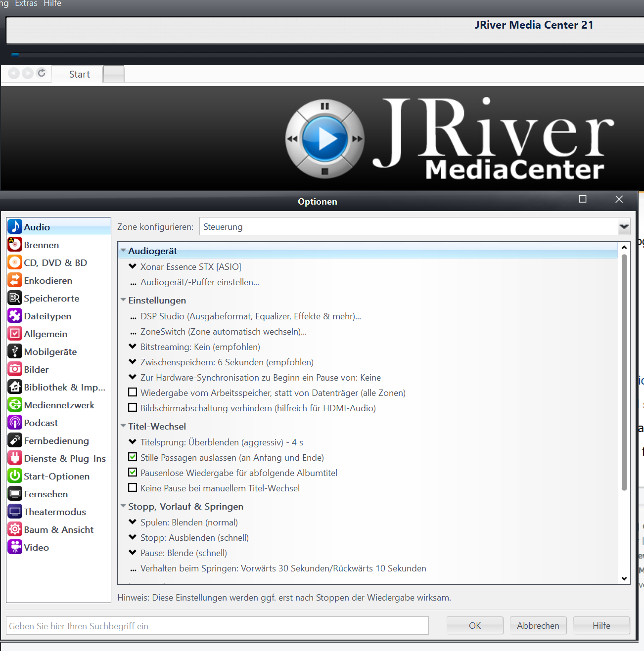Open ZoneSwitch (Zone automatisch wechseln)...

tap(224, 332)
